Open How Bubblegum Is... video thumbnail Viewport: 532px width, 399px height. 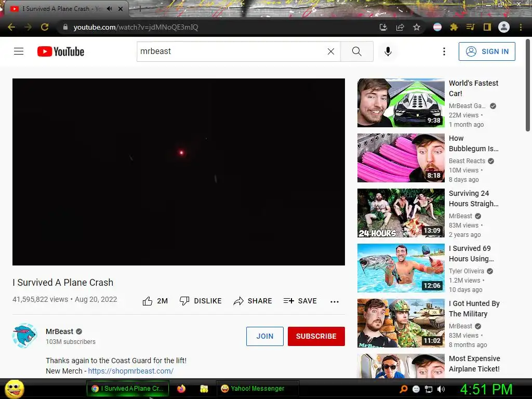point(401,158)
